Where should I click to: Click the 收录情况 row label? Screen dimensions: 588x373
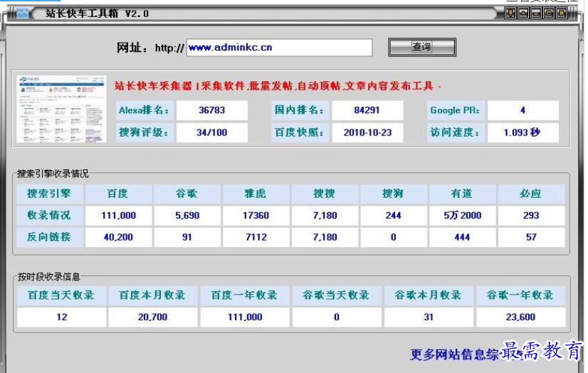[x=50, y=216]
